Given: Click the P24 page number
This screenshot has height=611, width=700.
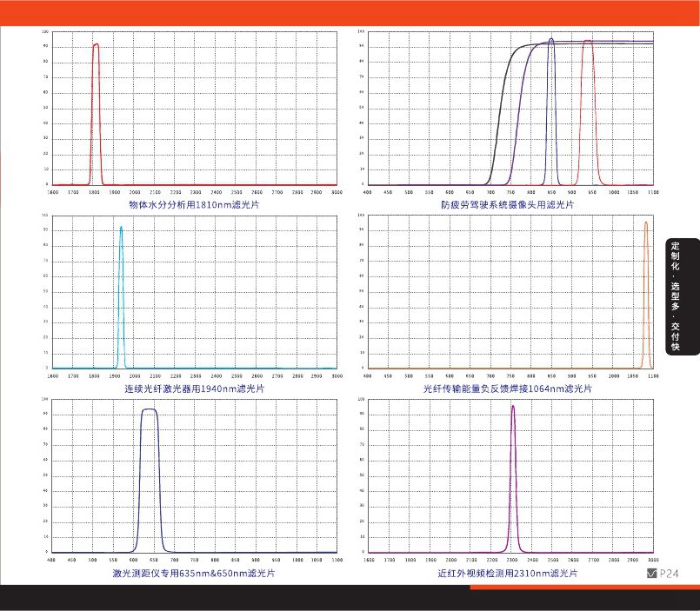Looking at the screenshot, I should click(x=669, y=574).
